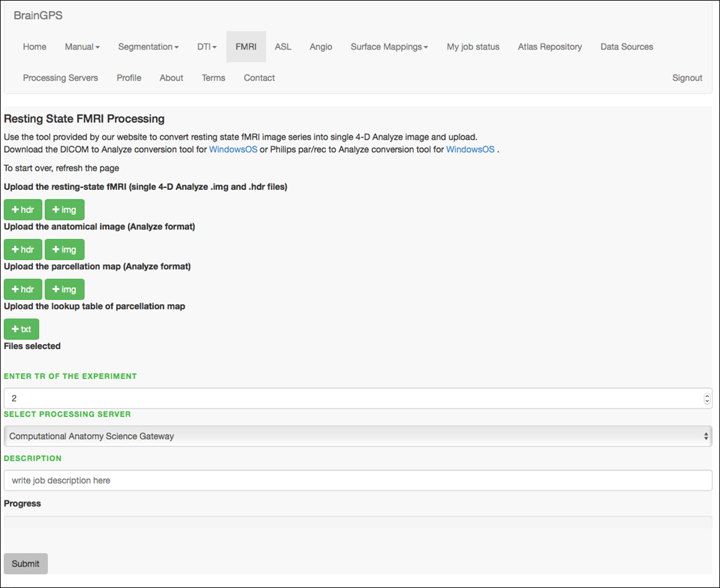
Task: Click the job description text field
Action: pos(358,481)
